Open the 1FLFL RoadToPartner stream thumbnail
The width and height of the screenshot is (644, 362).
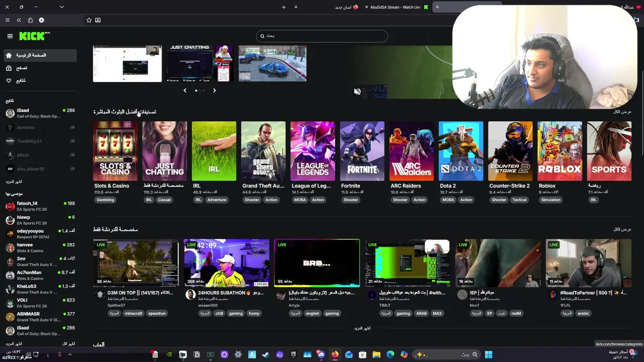(589, 263)
